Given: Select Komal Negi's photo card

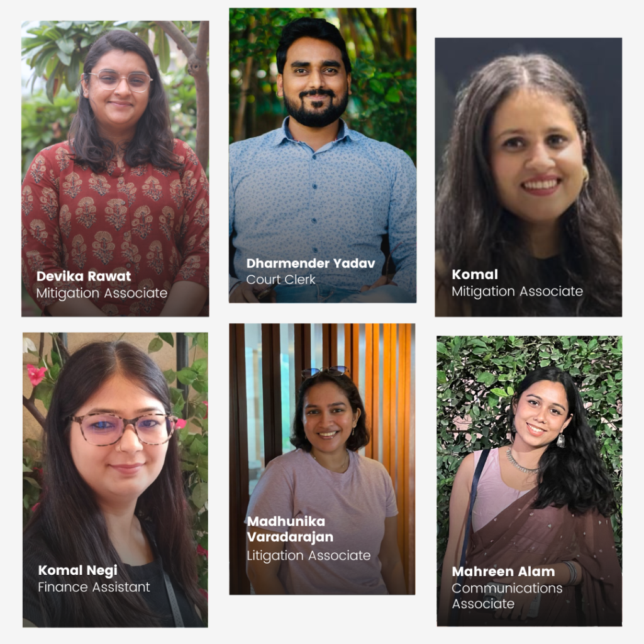Looking at the screenshot, I should click(x=115, y=480).
